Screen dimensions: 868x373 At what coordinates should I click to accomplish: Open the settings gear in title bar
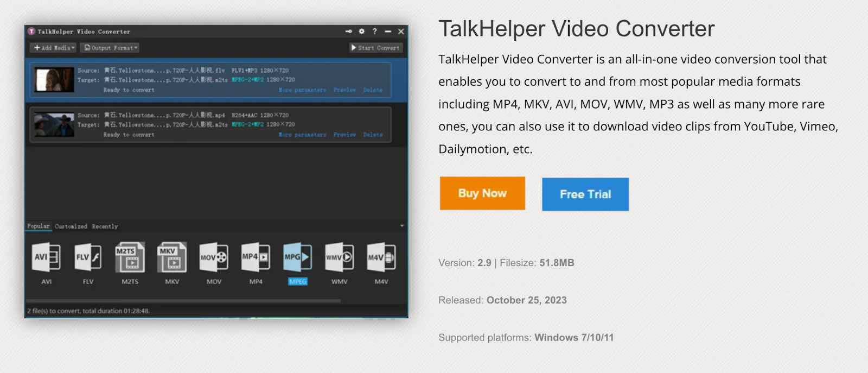tap(361, 31)
